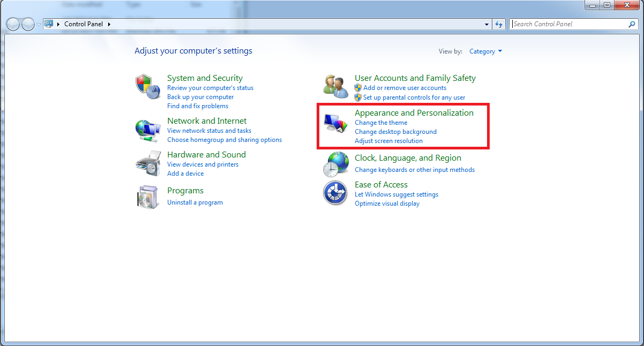The width and height of the screenshot is (644, 346).
Task: Open the View by Category dropdown
Action: point(486,51)
